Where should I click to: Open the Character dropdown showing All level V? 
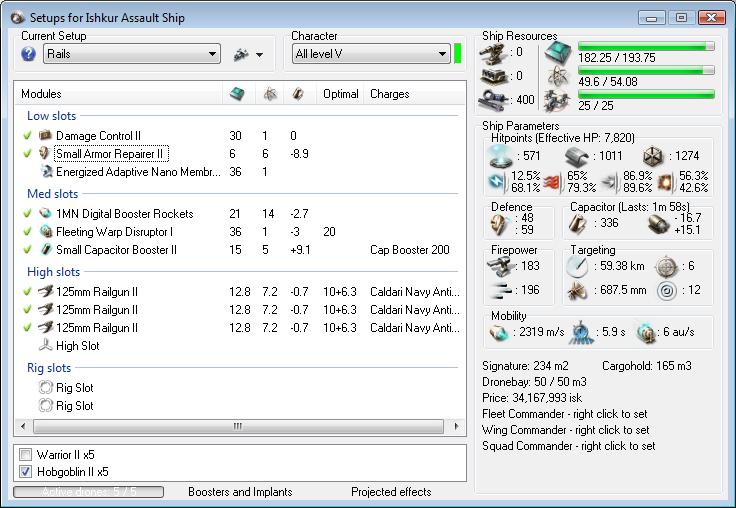[370, 54]
